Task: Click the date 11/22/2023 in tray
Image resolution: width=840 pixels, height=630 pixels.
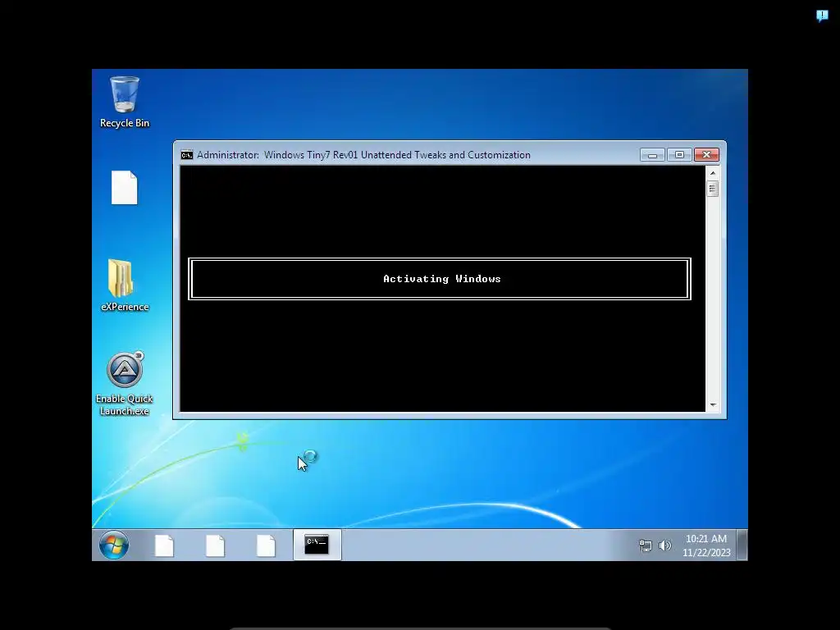Action: [x=706, y=552]
